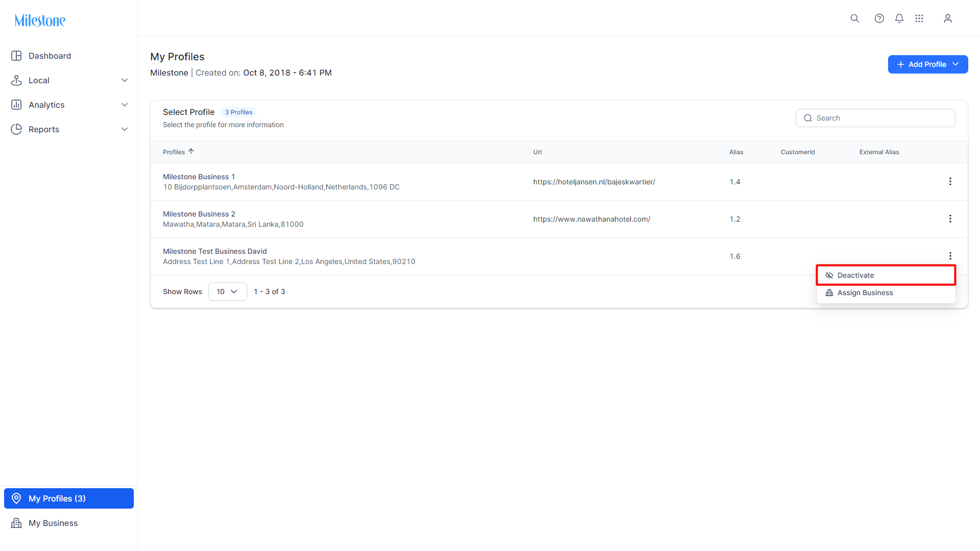Open the Add Profile dropdown arrow

click(956, 64)
